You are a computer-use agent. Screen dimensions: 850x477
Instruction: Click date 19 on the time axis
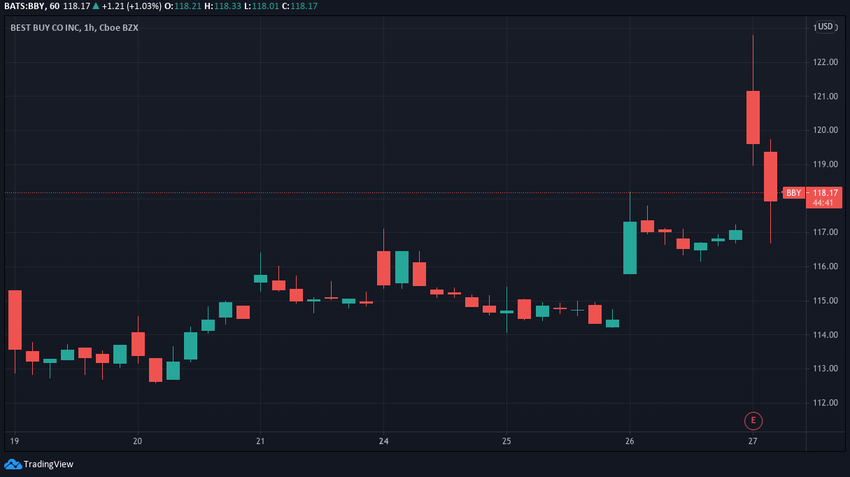coord(15,441)
